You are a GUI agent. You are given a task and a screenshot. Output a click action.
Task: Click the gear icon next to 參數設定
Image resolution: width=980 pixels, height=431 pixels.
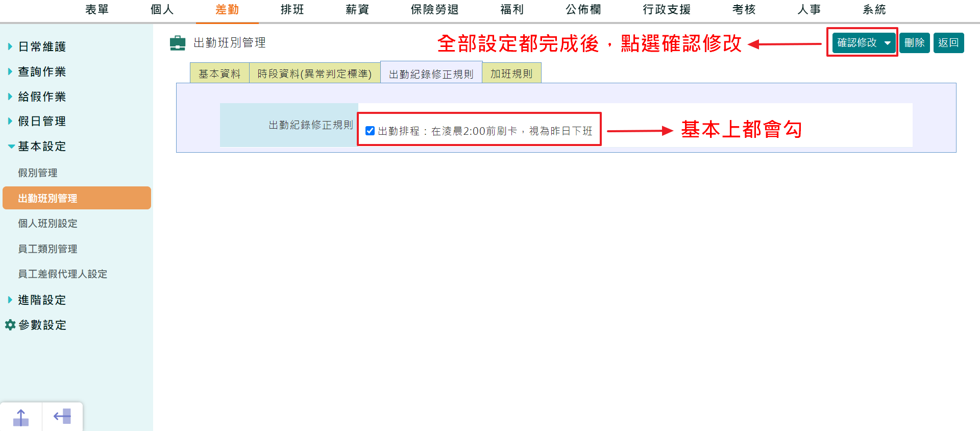(x=10, y=325)
